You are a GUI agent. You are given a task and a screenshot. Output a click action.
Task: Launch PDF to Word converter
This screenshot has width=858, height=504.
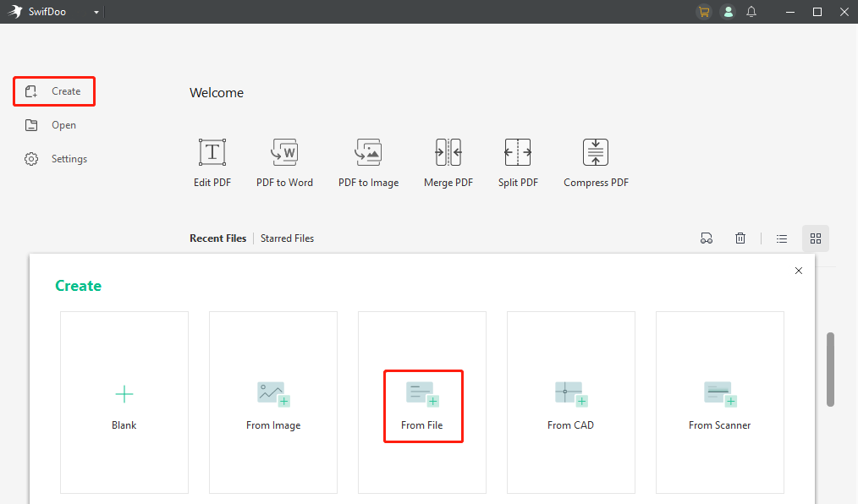(284, 163)
